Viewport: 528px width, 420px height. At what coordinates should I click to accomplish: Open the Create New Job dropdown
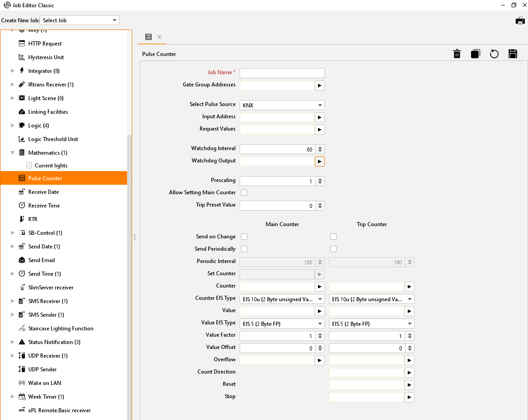80,20
